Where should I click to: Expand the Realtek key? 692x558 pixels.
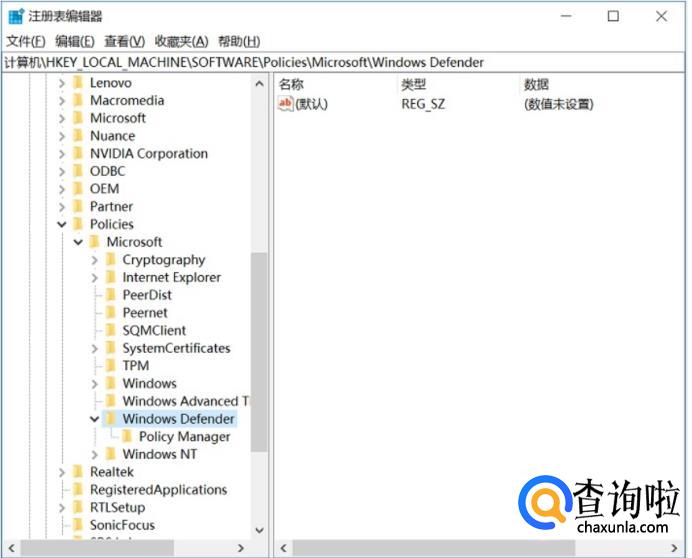click(x=62, y=472)
